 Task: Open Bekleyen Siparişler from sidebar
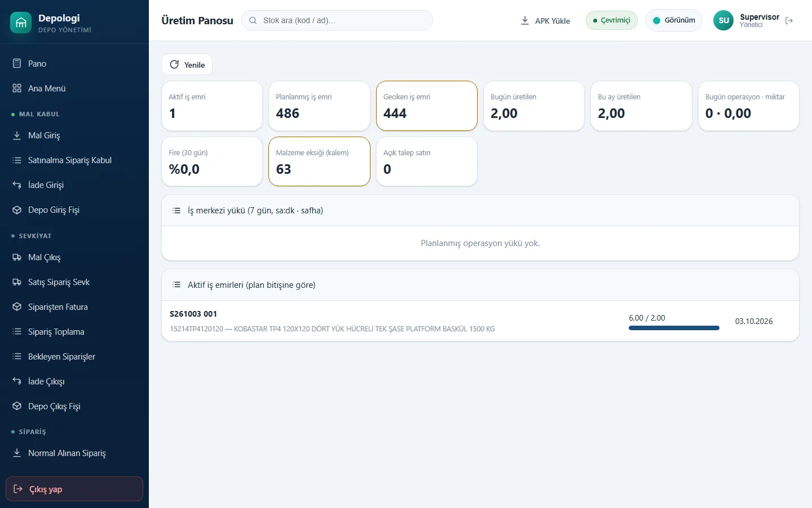pos(74,356)
